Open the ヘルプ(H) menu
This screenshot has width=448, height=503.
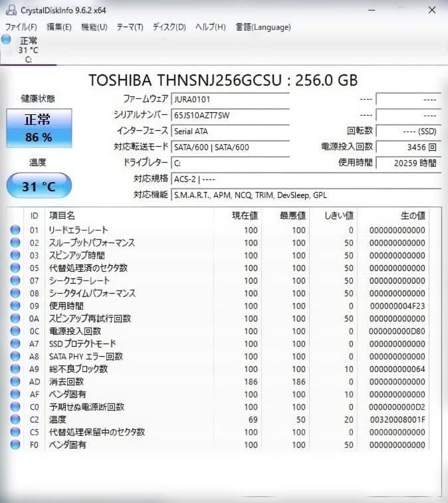(x=211, y=27)
